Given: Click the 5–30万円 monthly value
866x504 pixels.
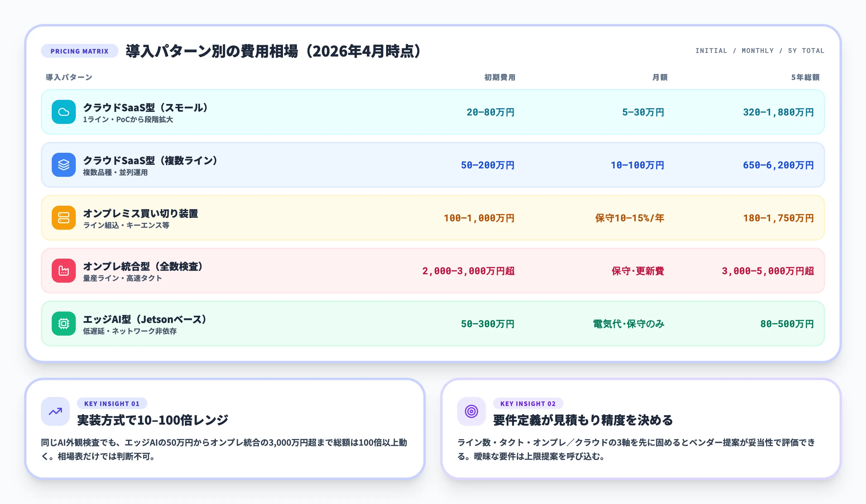Looking at the screenshot, I should [x=643, y=112].
